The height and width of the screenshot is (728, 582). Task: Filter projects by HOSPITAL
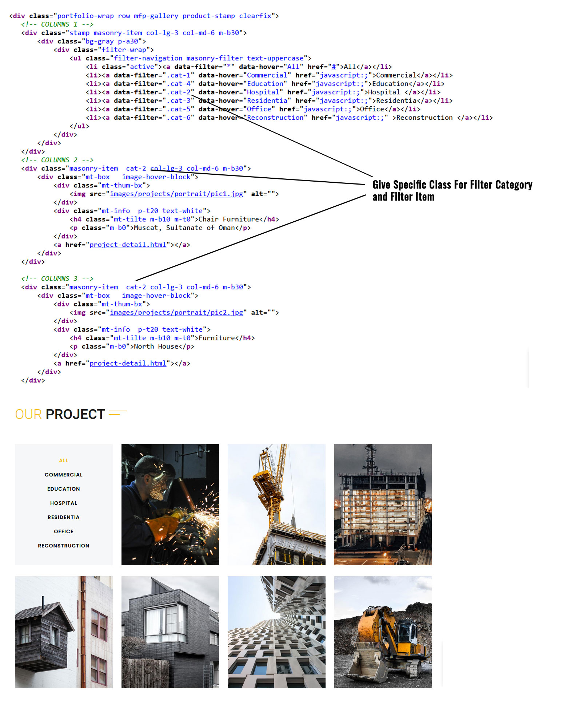tap(64, 503)
